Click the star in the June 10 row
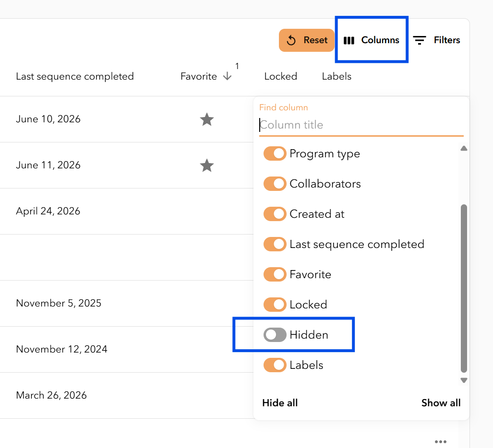Image resolution: width=493 pixels, height=448 pixels. [x=207, y=119]
